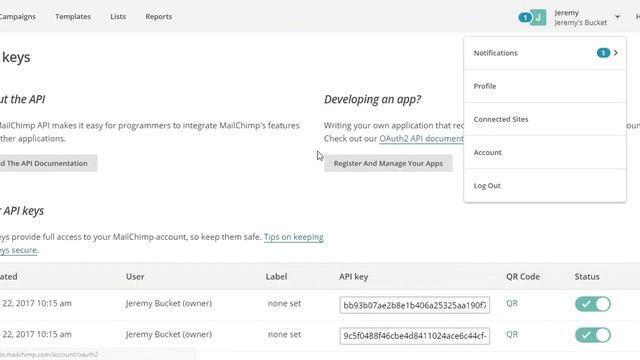640x360 pixels.
Task: Click the 'Developing an app?' heading
Action: point(373,99)
